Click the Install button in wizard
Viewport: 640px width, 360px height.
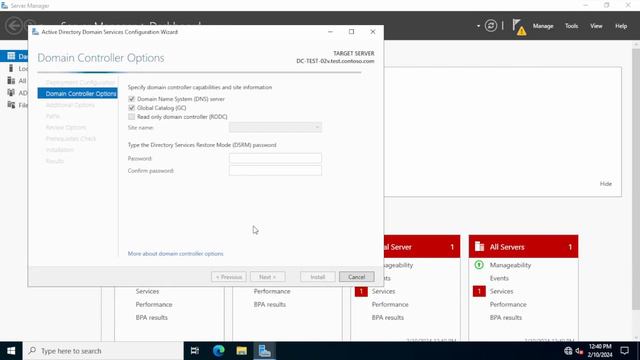tap(318, 277)
